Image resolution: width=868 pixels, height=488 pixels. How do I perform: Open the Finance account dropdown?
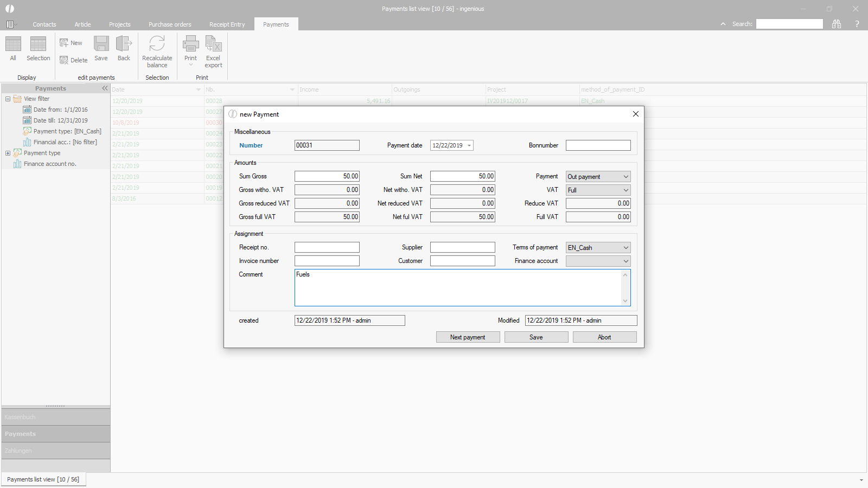tap(626, 261)
